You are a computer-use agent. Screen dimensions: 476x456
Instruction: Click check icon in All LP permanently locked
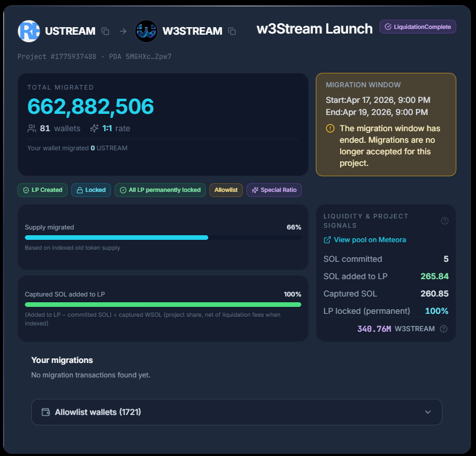(123, 190)
